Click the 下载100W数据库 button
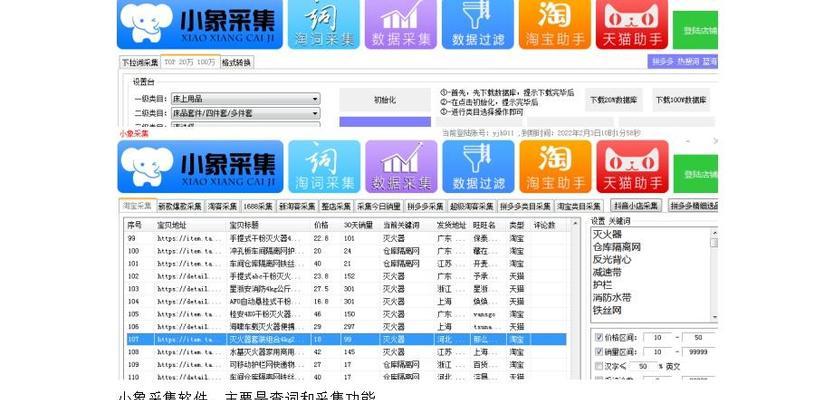814x400 pixels. pos(681,100)
